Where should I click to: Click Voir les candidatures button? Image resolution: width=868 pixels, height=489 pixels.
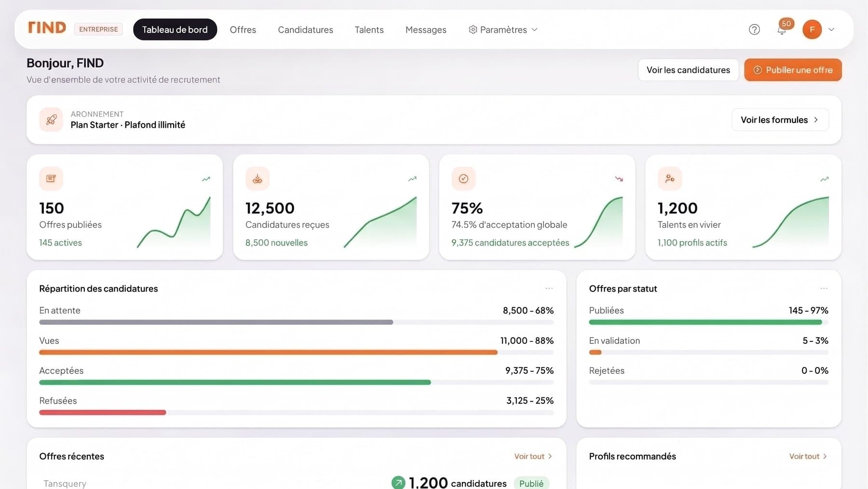(x=688, y=70)
